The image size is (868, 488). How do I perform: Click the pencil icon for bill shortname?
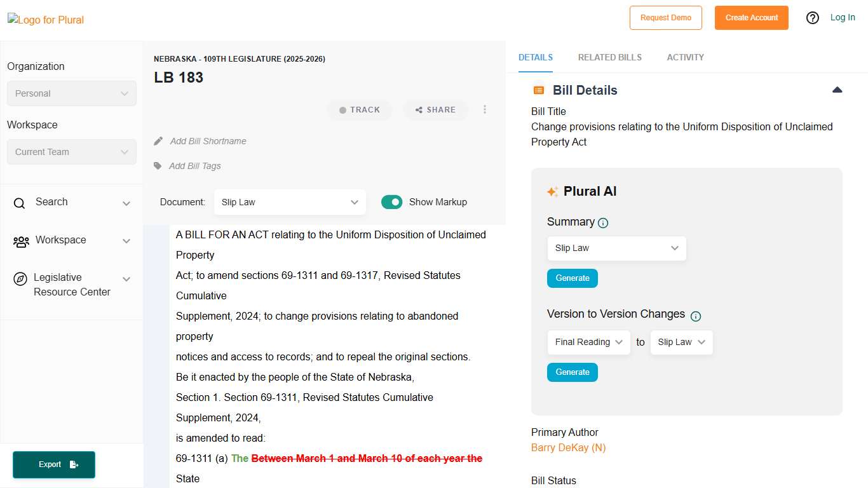(158, 141)
